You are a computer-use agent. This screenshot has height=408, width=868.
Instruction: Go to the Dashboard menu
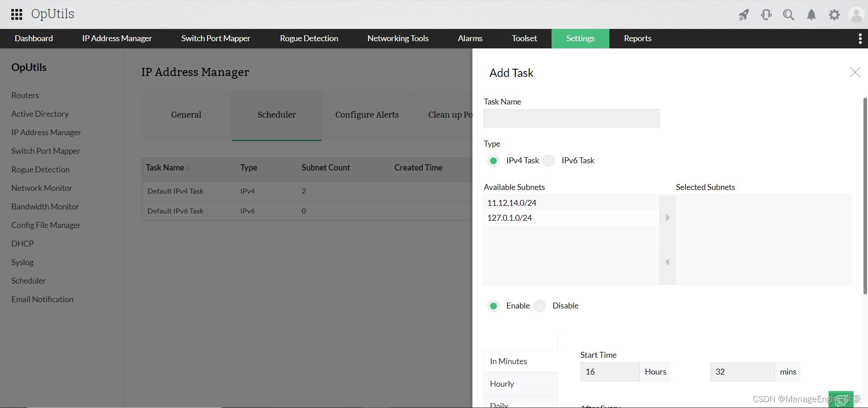tap(34, 38)
